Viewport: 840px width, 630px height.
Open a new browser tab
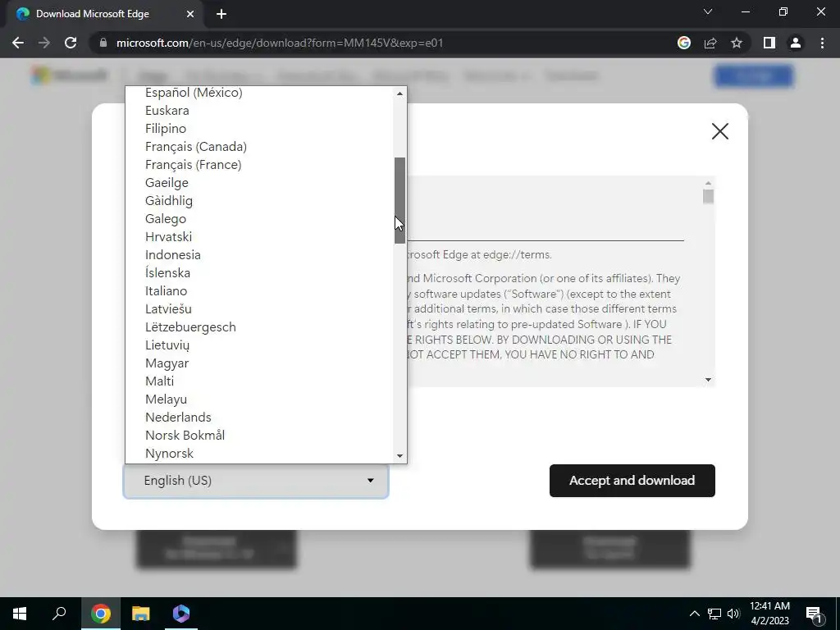[x=221, y=14]
